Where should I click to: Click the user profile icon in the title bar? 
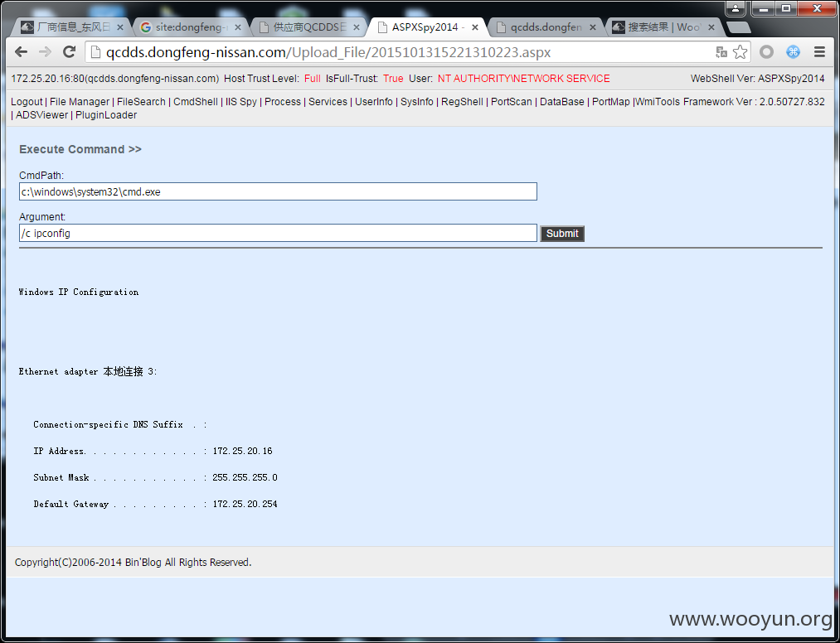pos(736,8)
